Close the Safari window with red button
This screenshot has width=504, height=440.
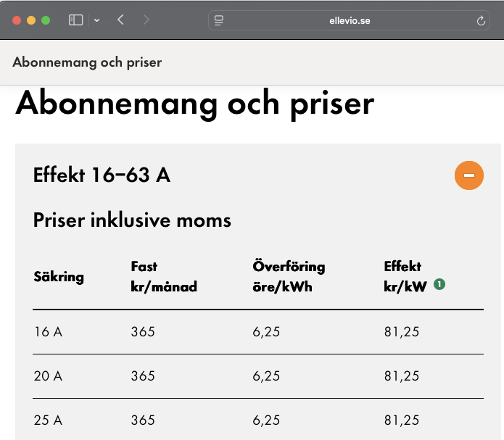click(x=17, y=20)
